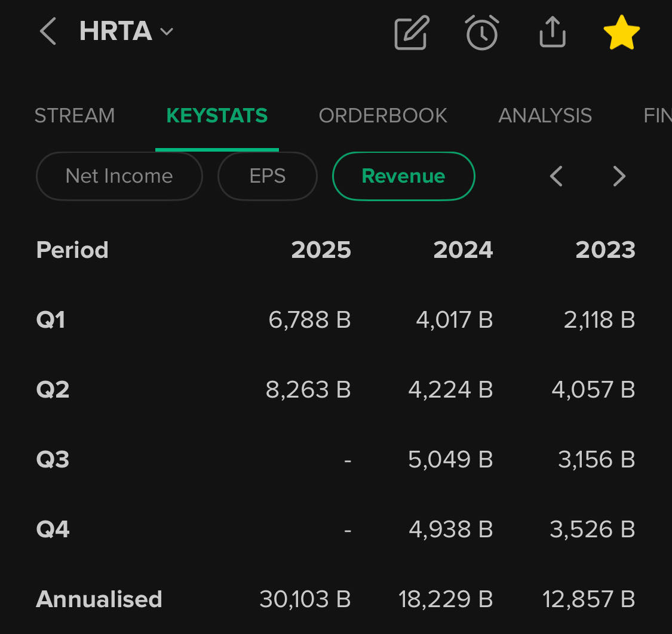
Task: Tap the share icon
Action: point(552,32)
